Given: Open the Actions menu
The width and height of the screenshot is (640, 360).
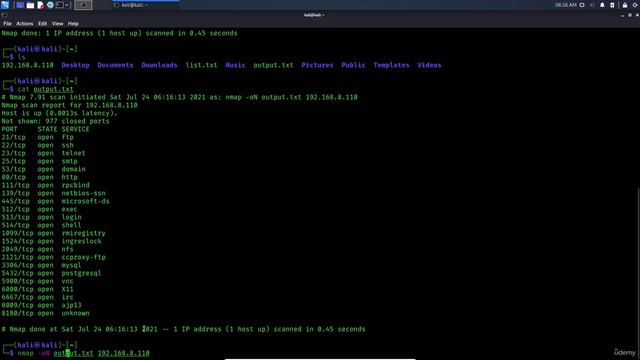Looking at the screenshot, I should click(24, 24).
